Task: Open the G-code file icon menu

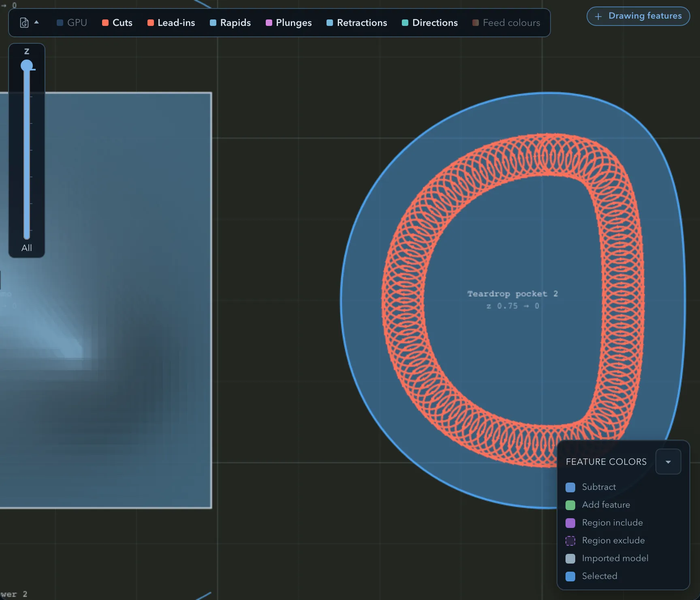Action: tap(24, 23)
